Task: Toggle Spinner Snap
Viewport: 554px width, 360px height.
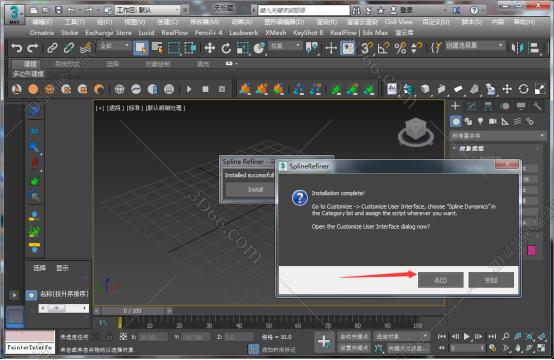Action: 417,48
